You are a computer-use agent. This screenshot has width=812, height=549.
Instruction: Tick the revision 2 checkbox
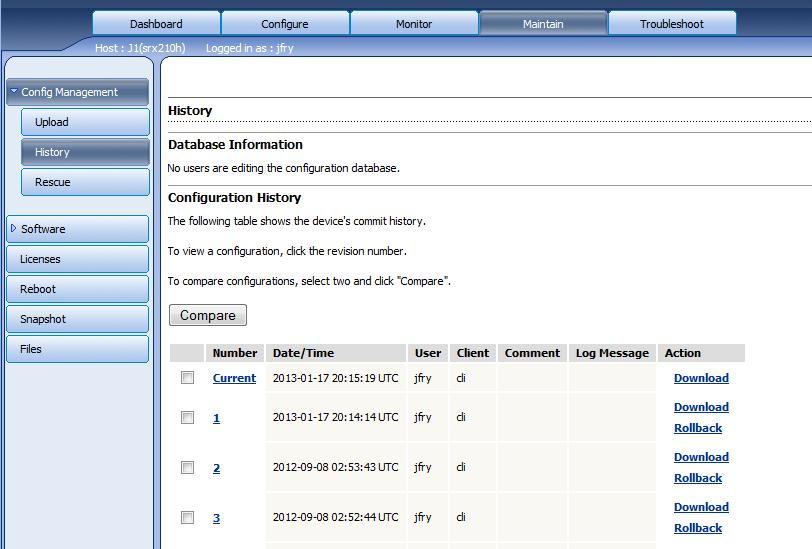[x=187, y=468]
